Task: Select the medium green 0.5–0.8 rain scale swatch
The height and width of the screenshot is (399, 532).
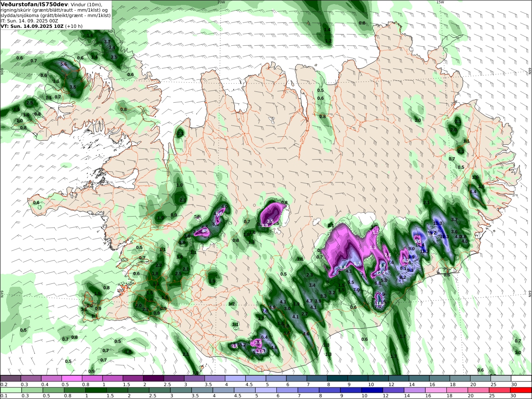Action: (53, 390)
